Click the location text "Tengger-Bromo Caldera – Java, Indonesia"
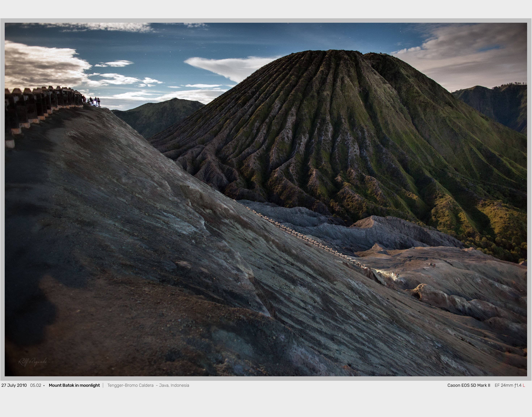Viewport: 532px width, 417px height. [148, 385]
